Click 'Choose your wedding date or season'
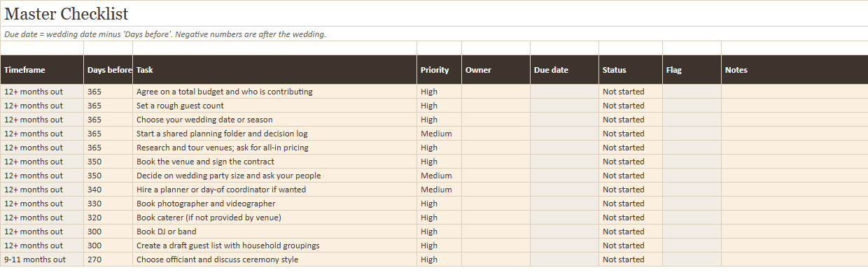 [x=274, y=120]
